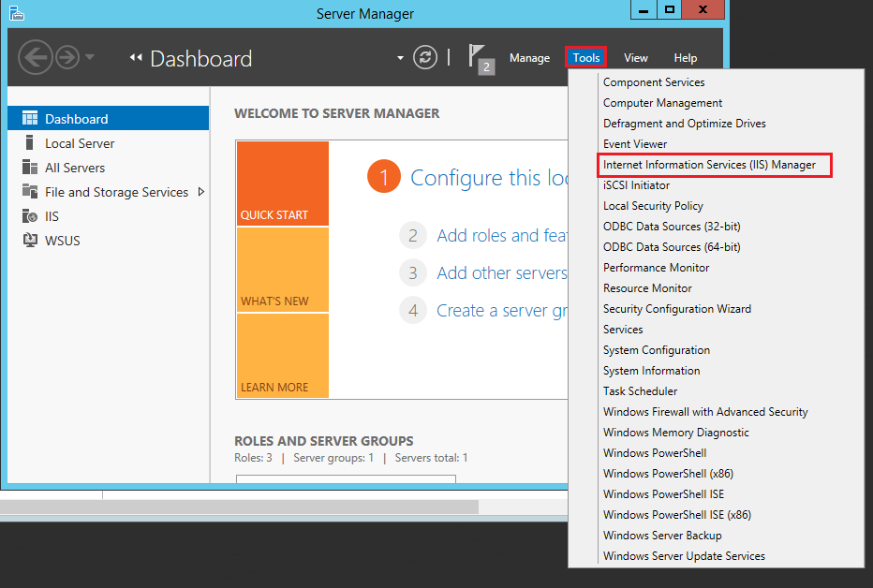Click the refresh dashboard icon
This screenshot has width=873, height=588.
tap(425, 58)
